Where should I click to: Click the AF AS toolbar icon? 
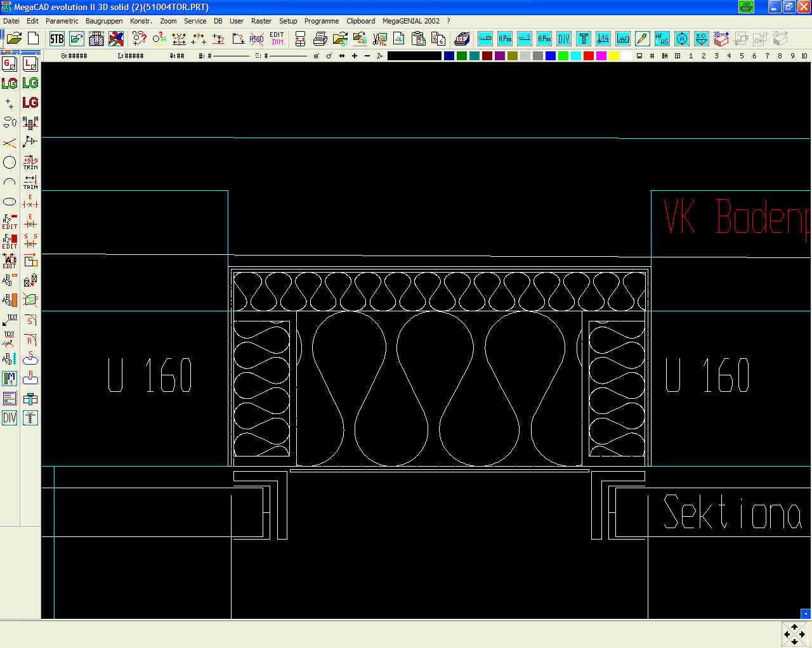click(x=662, y=39)
